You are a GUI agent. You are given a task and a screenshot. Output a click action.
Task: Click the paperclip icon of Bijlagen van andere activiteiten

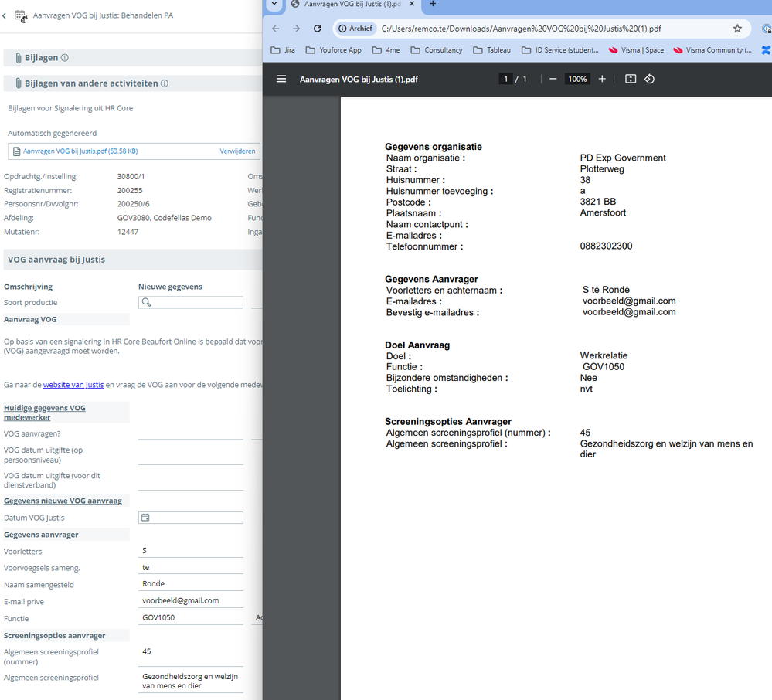coord(19,83)
